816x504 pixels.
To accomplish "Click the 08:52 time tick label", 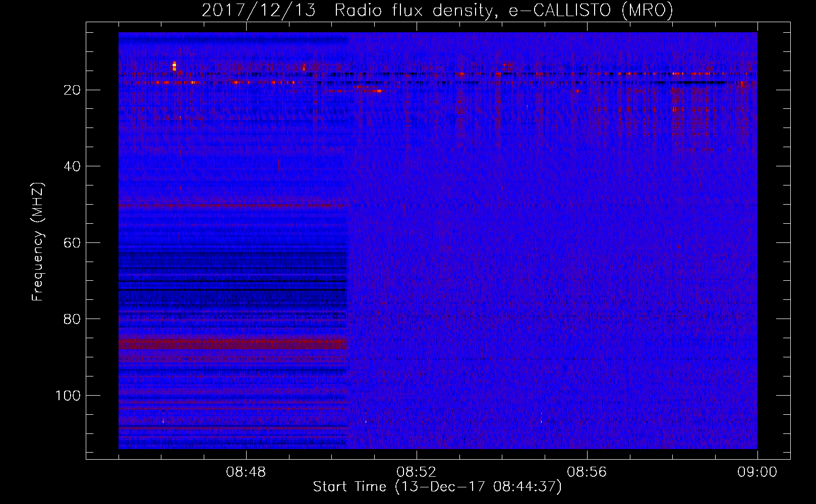I will [417, 472].
